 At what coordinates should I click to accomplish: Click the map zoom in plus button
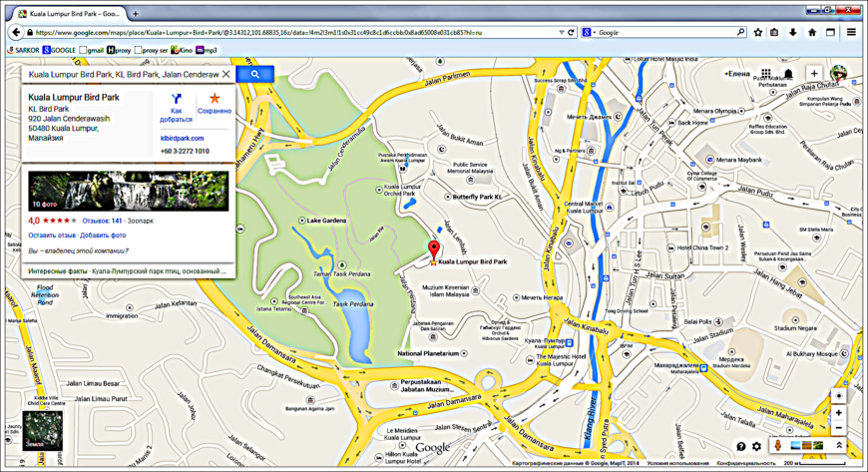(839, 413)
